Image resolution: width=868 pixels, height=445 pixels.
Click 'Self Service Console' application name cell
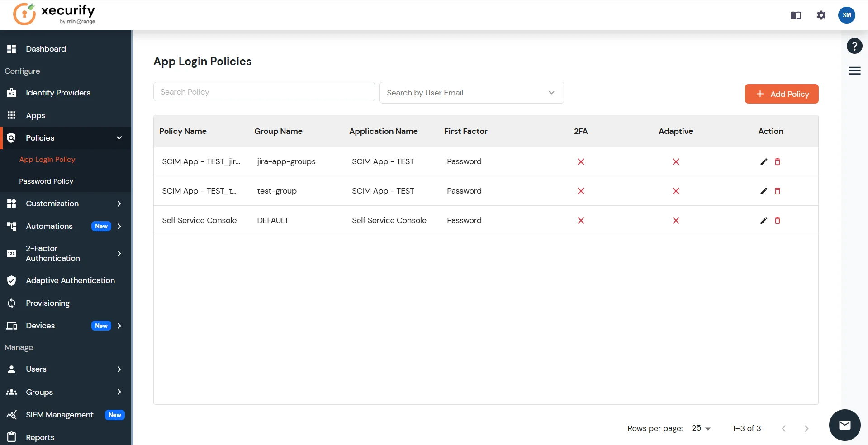[389, 221]
